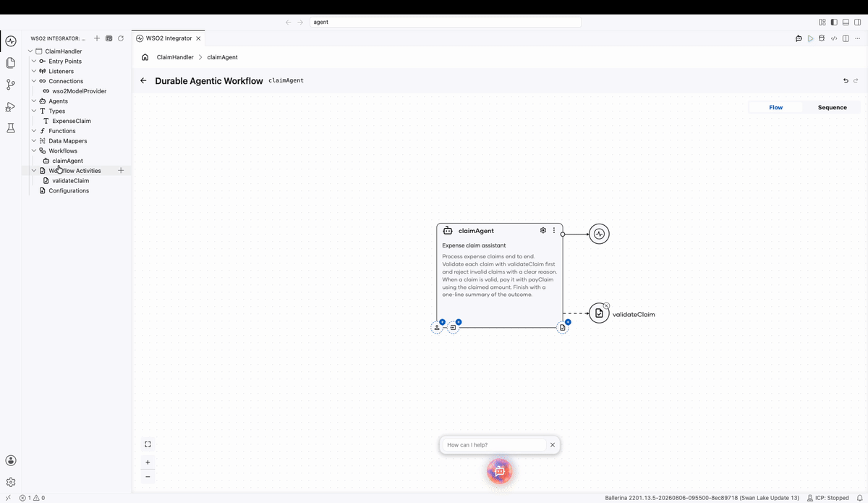Go to the home breadcrumb icon
The width and height of the screenshot is (868, 503).
(145, 57)
